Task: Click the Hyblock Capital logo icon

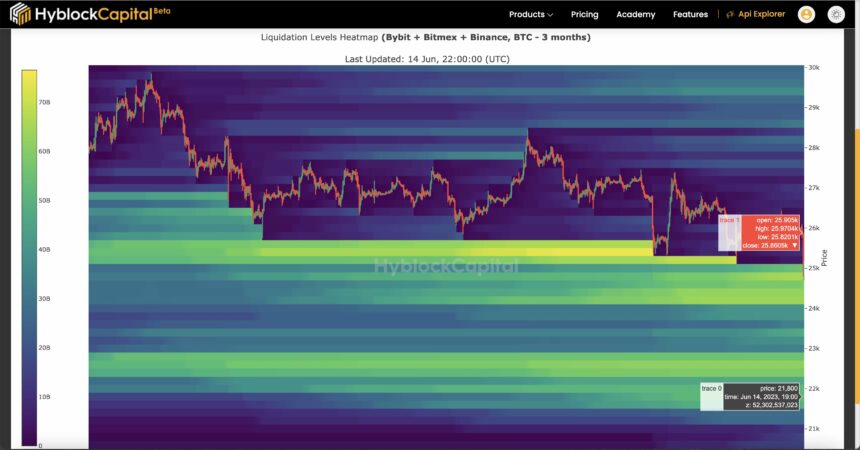Action: click(19, 13)
